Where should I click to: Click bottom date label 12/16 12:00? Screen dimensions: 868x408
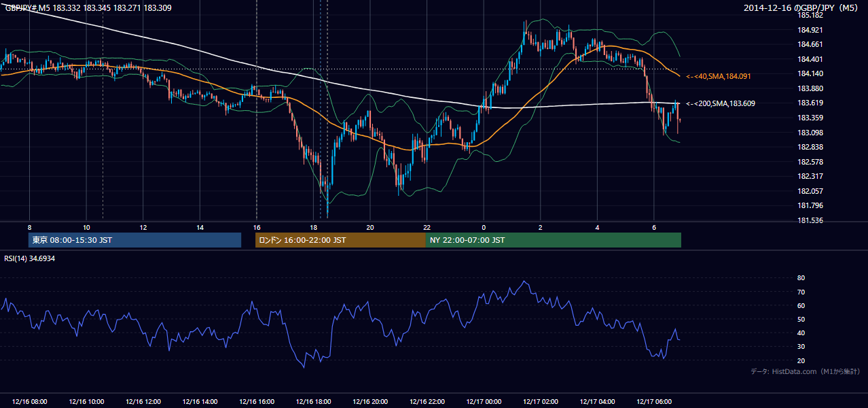coord(143,402)
